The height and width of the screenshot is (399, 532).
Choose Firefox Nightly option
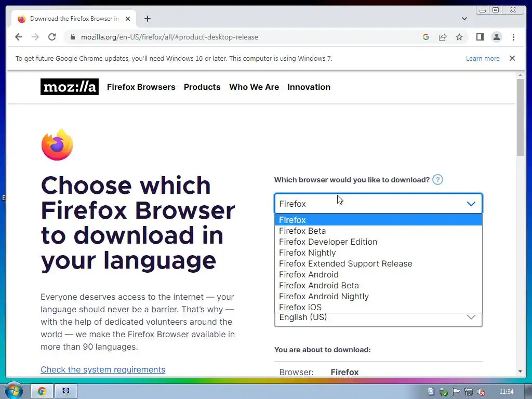coord(378,252)
